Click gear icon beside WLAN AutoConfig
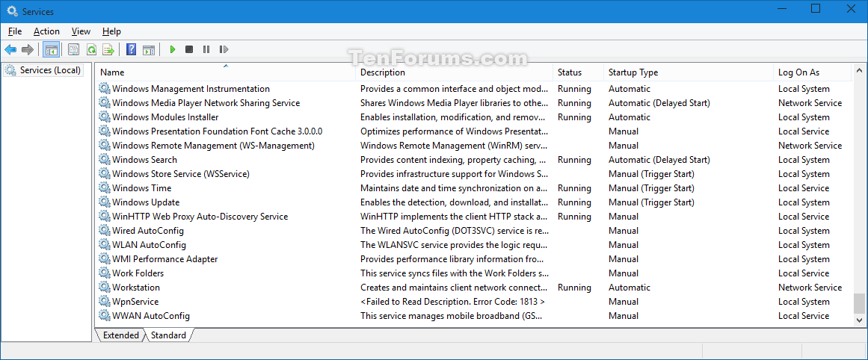 tap(105, 245)
